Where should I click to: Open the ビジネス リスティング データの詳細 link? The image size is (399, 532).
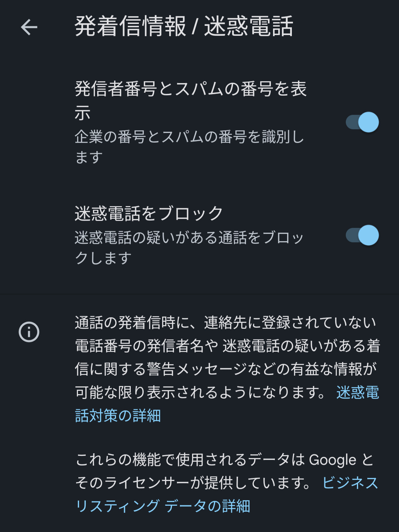tap(350, 483)
